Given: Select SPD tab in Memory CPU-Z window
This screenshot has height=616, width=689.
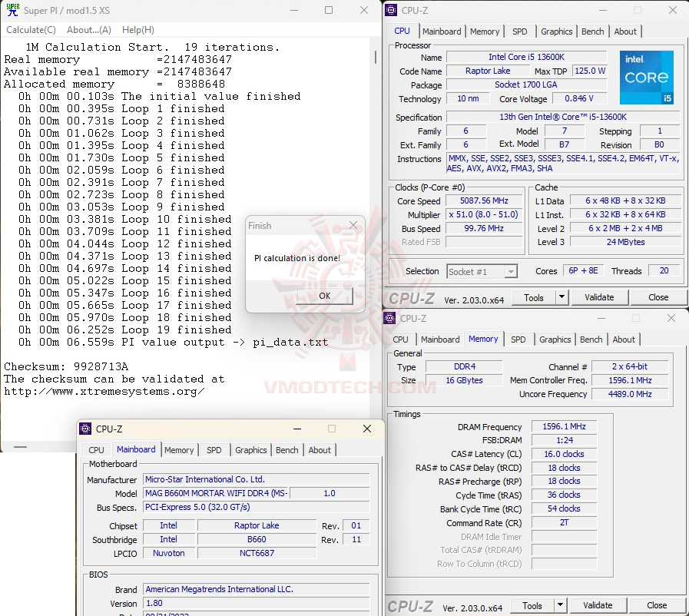Looking at the screenshot, I should point(518,339).
